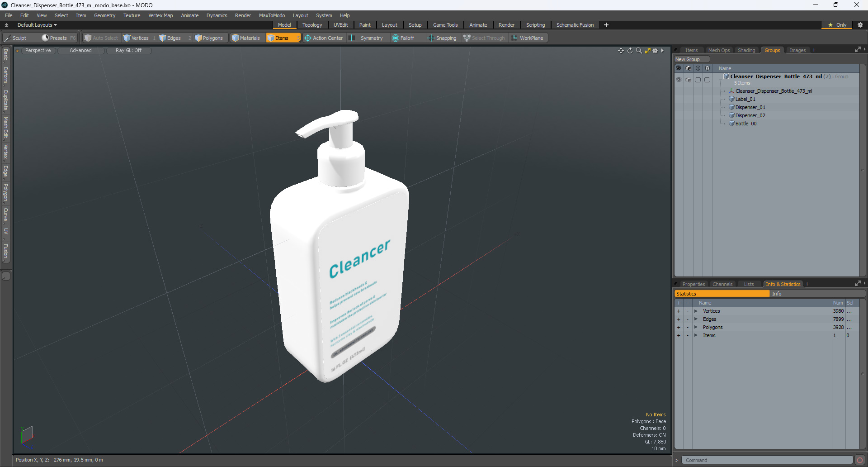Toggle Only star button
The width and height of the screenshot is (868, 467).
click(x=837, y=25)
